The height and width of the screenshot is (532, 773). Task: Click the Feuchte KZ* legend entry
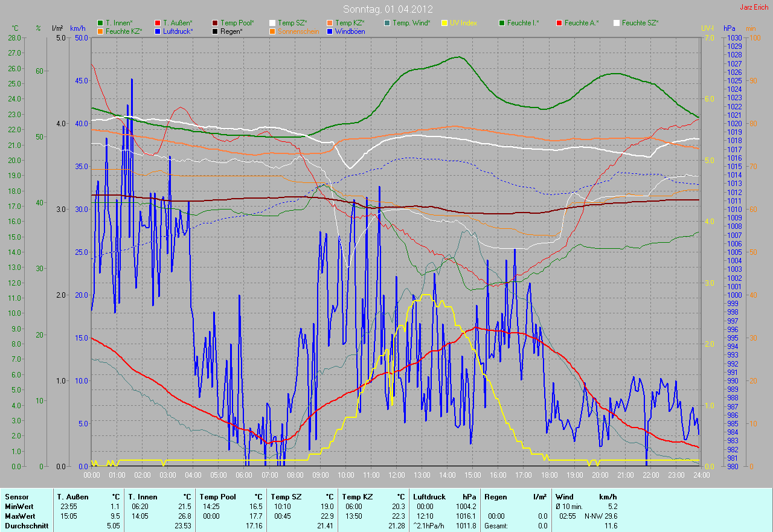coord(124,31)
